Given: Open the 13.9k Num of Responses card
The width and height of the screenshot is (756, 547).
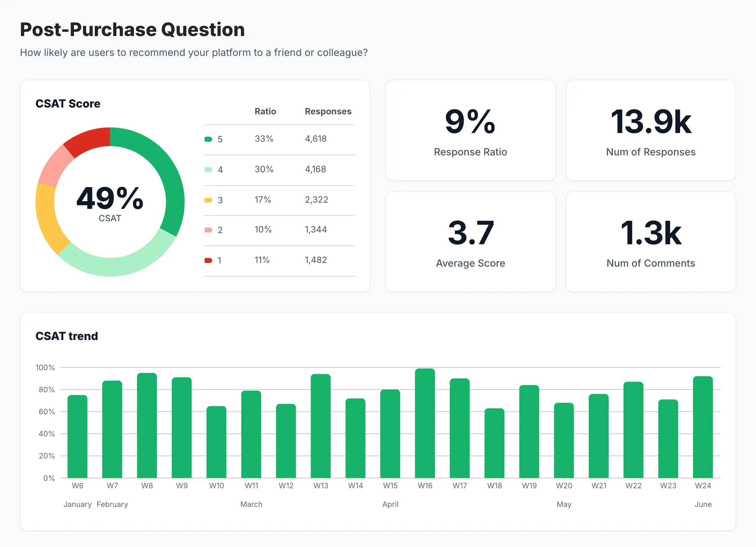Looking at the screenshot, I should (651, 130).
